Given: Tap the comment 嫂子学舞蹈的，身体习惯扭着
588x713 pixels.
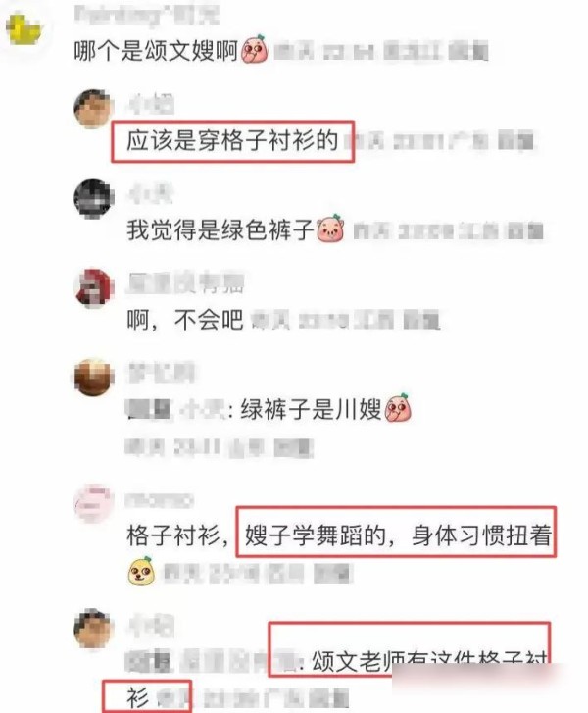Looking at the screenshot, I should tap(398, 535).
